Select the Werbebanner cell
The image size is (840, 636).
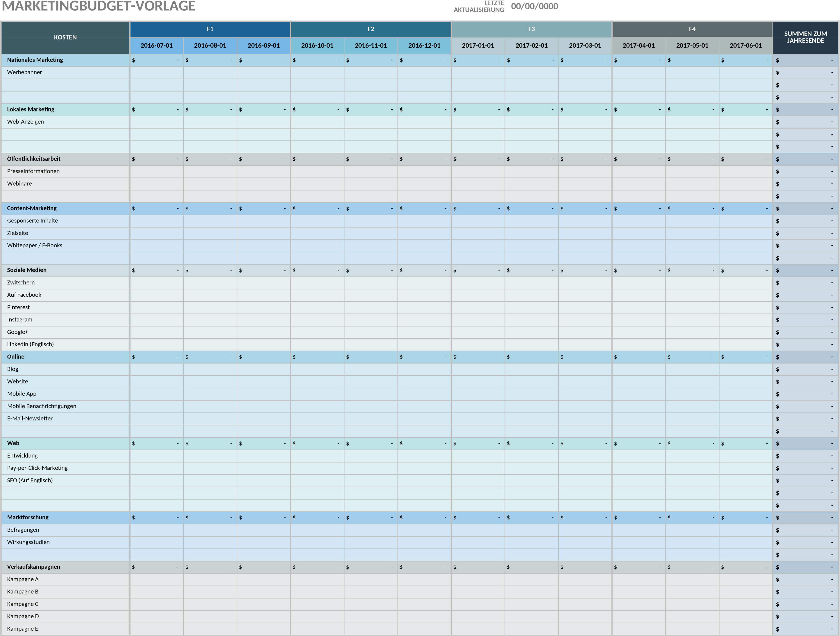(65, 72)
